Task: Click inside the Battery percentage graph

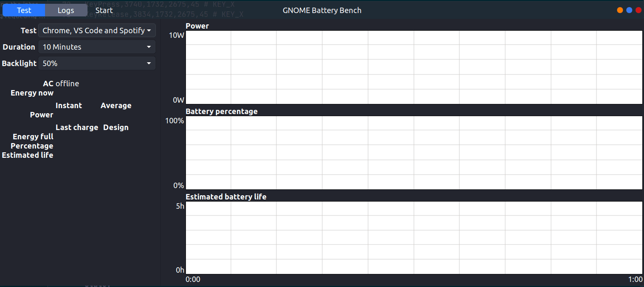Action: tap(414, 152)
